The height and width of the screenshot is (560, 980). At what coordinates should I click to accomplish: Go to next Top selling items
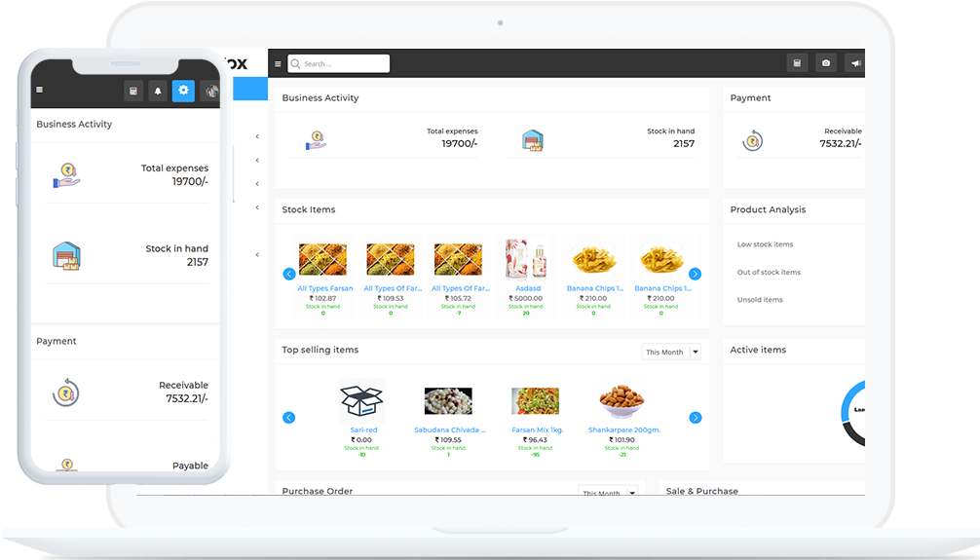click(695, 418)
